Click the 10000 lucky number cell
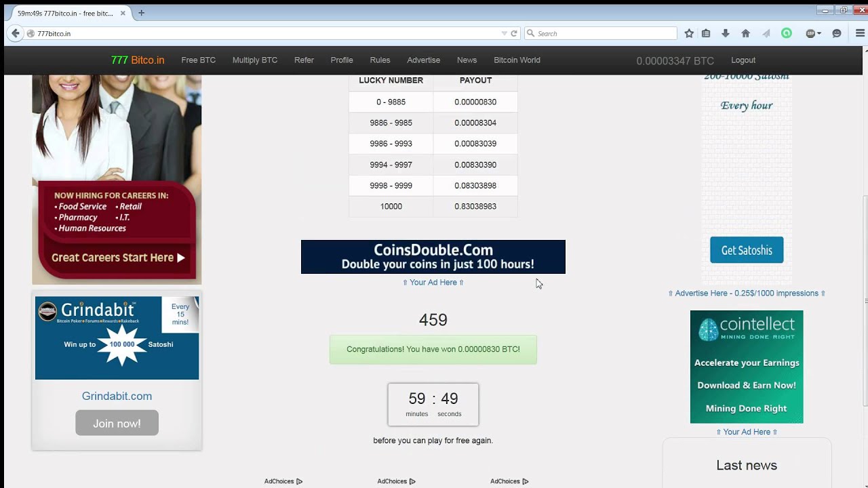 [391, 206]
